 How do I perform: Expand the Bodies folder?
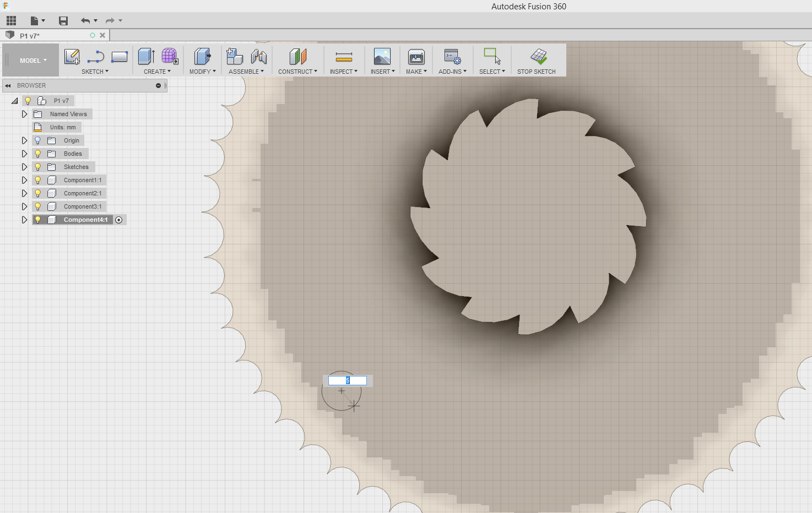[24, 154]
